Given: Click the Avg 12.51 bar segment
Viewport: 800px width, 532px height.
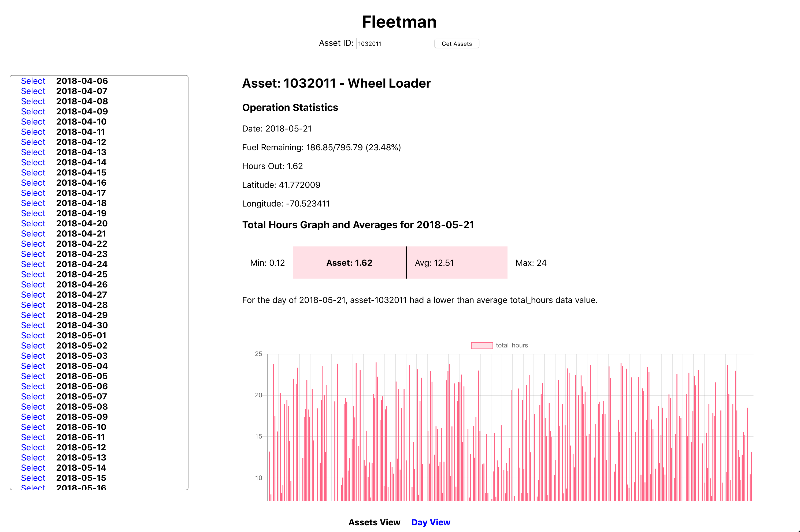Looking at the screenshot, I should tap(457, 263).
